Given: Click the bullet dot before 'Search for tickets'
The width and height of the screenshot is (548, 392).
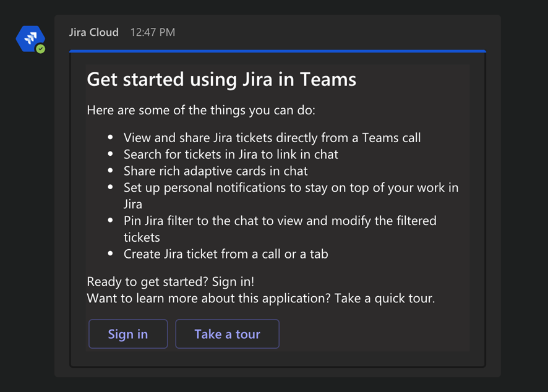Looking at the screenshot, I should pyautogui.click(x=111, y=154).
